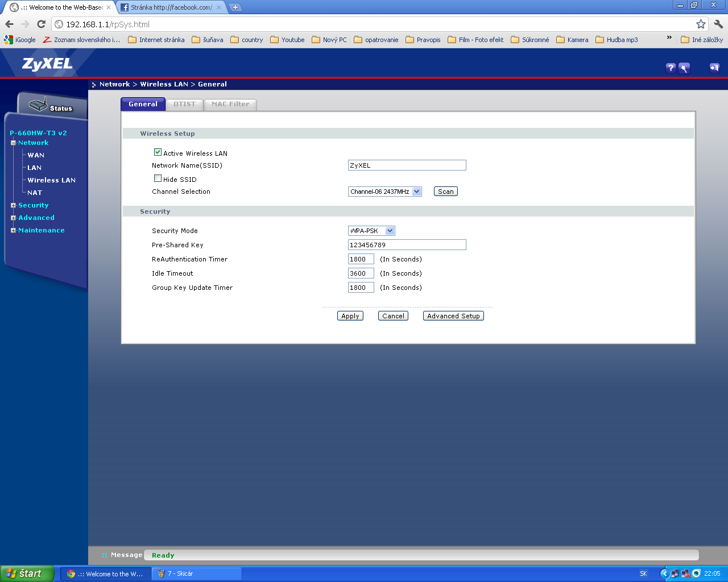The height and width of the screenshot is (582, 728).
Task: Open the Chrome wrench menu
Action: click(x=718, y=24)
